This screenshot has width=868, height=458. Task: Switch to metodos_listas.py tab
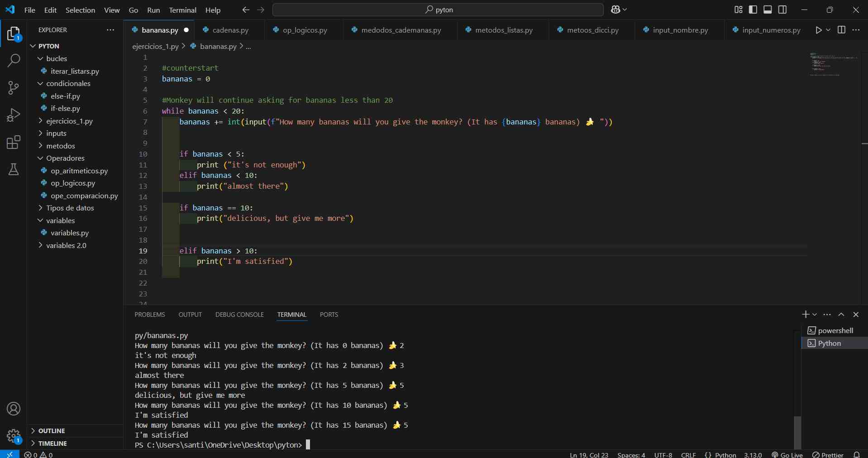tap(504, 30)
